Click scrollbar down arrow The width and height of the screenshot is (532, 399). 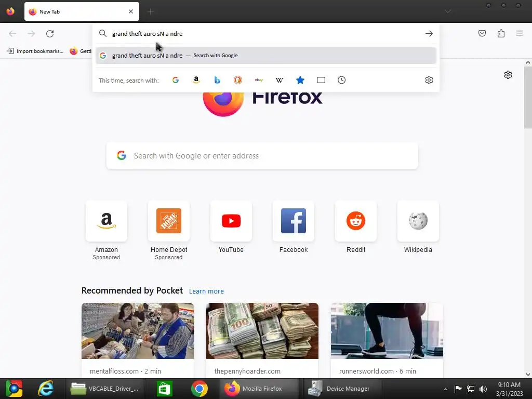point(528,374)
